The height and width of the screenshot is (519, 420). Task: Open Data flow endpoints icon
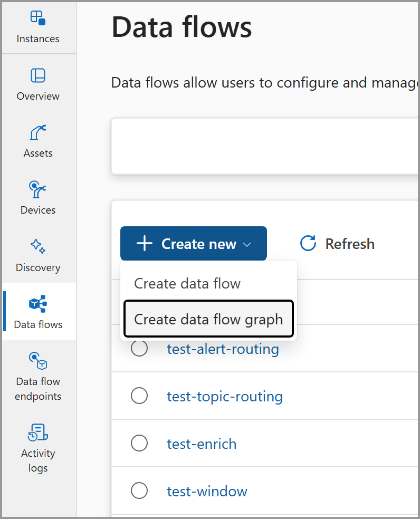[x=38, y=360]
